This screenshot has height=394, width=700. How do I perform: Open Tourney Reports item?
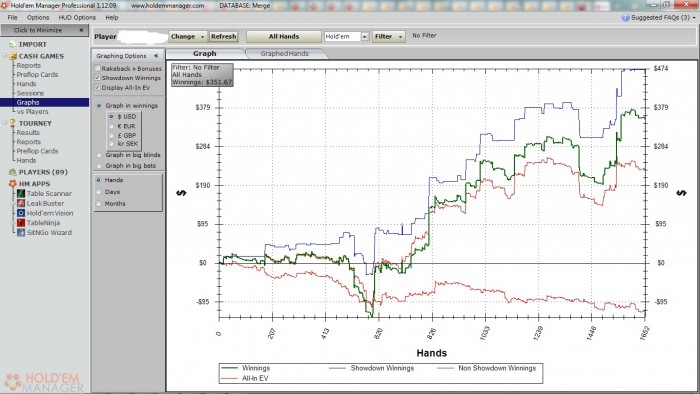[29, 142]
